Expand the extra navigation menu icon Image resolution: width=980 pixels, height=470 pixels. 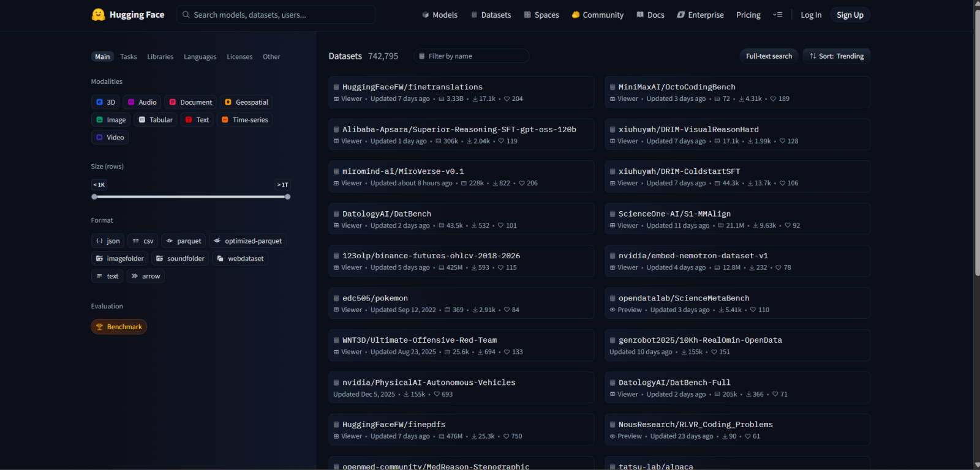tap(778, 15)
